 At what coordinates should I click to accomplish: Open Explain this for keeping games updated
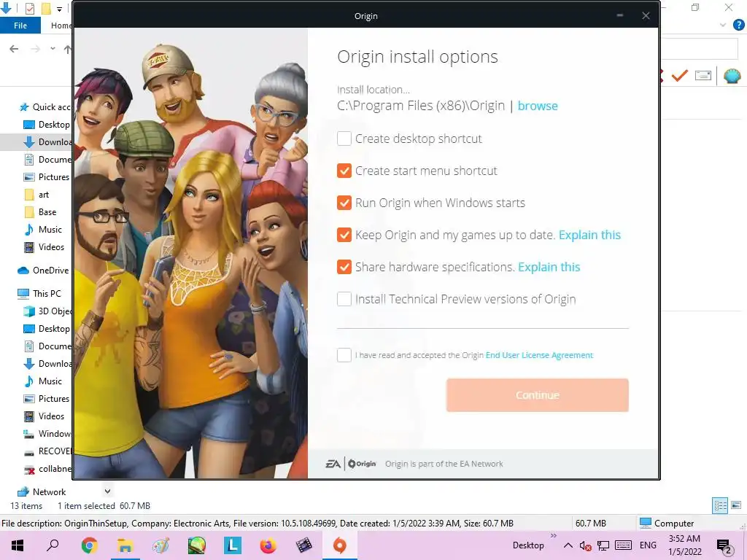[589, 235]
